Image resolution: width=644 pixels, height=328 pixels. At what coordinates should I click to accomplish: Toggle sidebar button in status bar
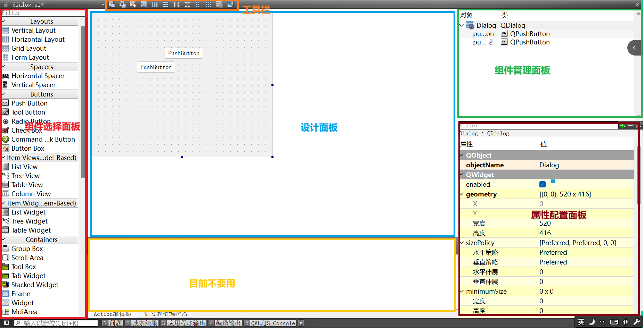point(6,323)
